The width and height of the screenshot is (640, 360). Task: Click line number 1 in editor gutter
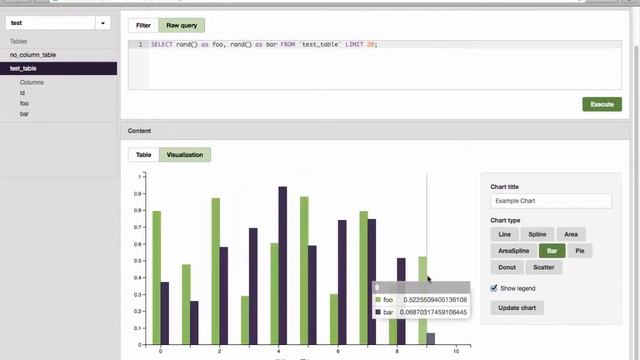(x=140, y=44)
